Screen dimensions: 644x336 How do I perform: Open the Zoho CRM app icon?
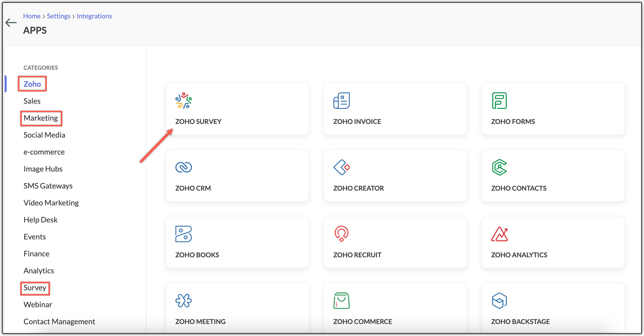coord(183,167)
